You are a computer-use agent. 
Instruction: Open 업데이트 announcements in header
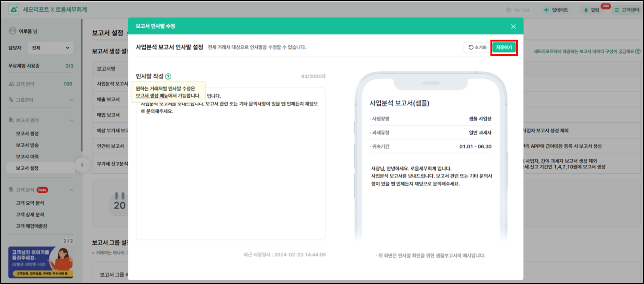(556, 10)
